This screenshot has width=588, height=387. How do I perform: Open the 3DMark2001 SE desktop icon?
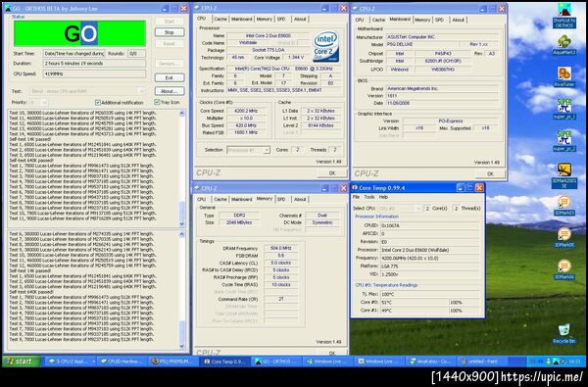(x=564, y=175)
